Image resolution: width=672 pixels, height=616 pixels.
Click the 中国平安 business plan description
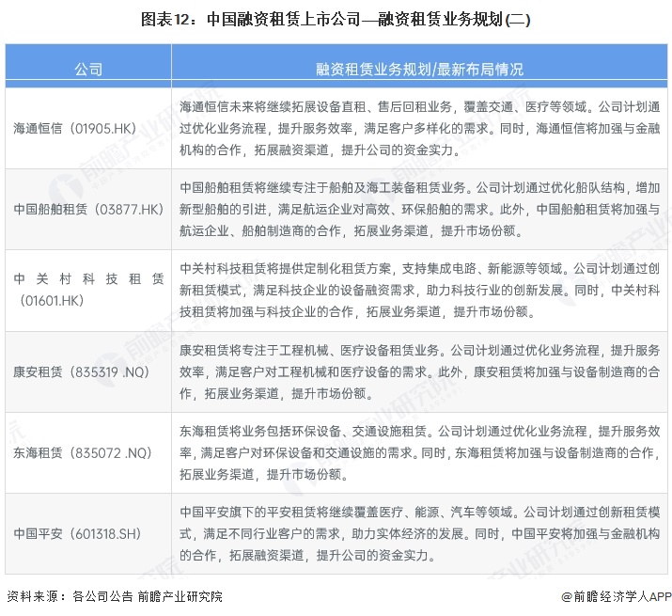click(419, 533)
